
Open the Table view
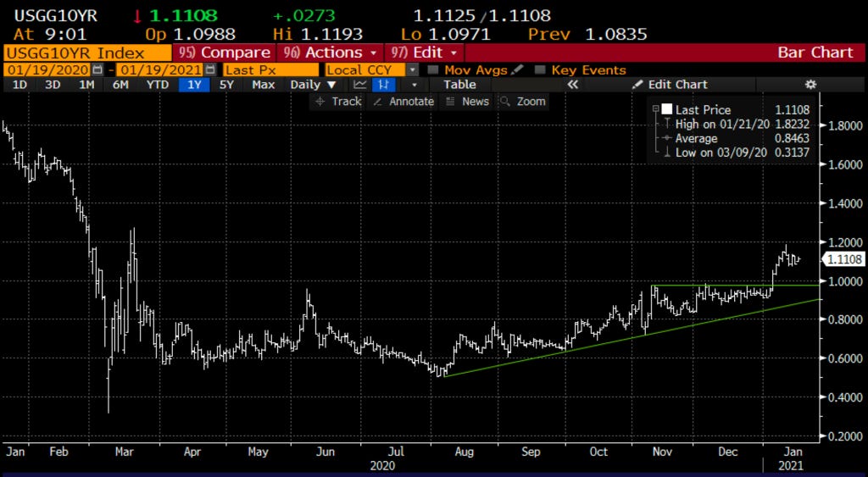459,85
